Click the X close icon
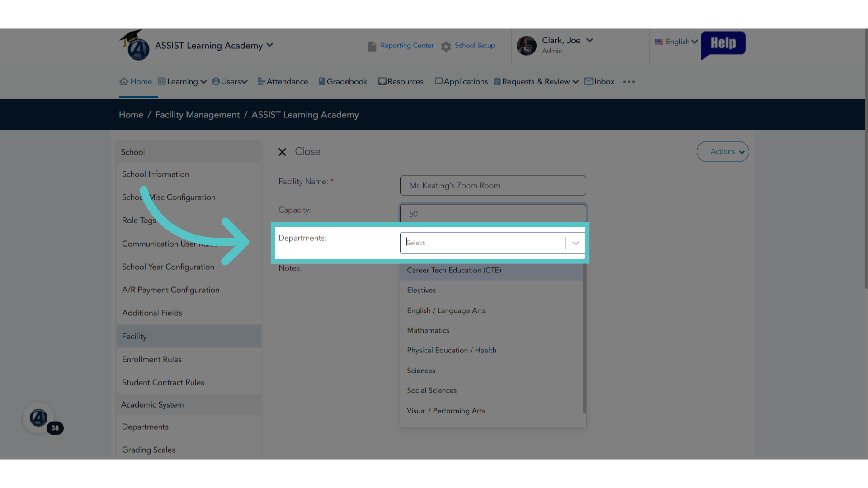 pyautogui.click(x=282, y=152)
